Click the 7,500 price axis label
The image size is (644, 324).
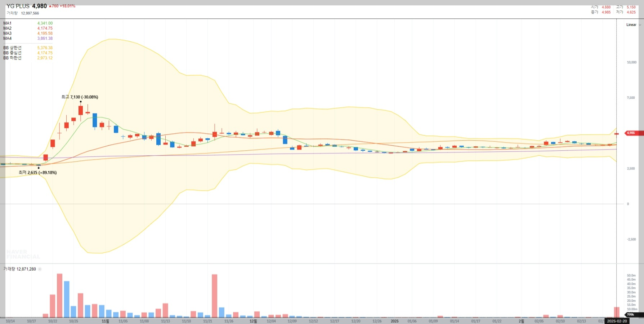(631, 98)
